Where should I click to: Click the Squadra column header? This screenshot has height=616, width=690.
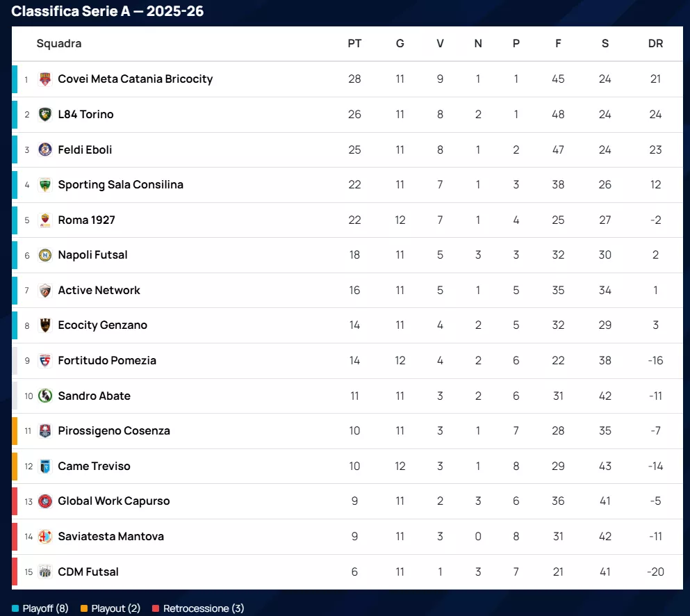click(x=59, y=44)
